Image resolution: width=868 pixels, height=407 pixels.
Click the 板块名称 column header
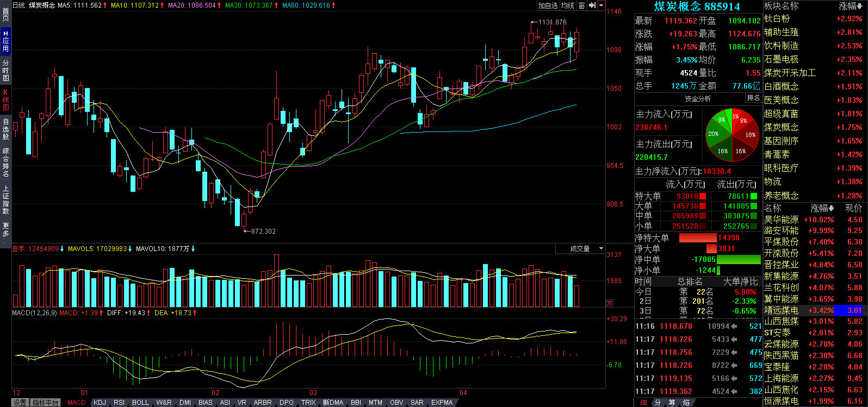(782, 6)
